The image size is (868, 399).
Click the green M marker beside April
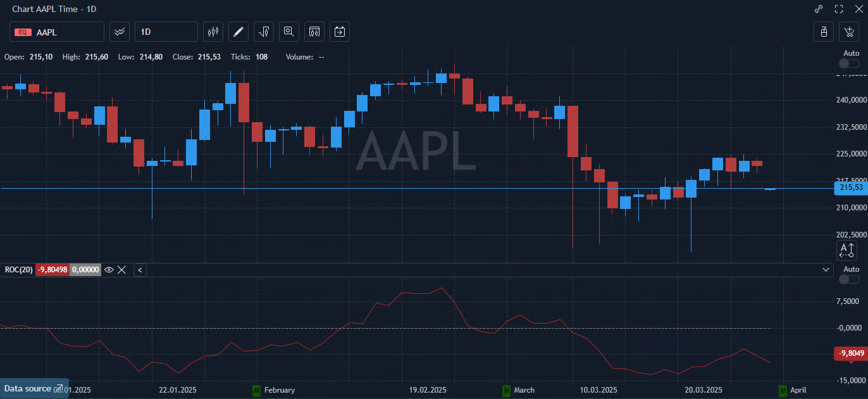(783, 390)
